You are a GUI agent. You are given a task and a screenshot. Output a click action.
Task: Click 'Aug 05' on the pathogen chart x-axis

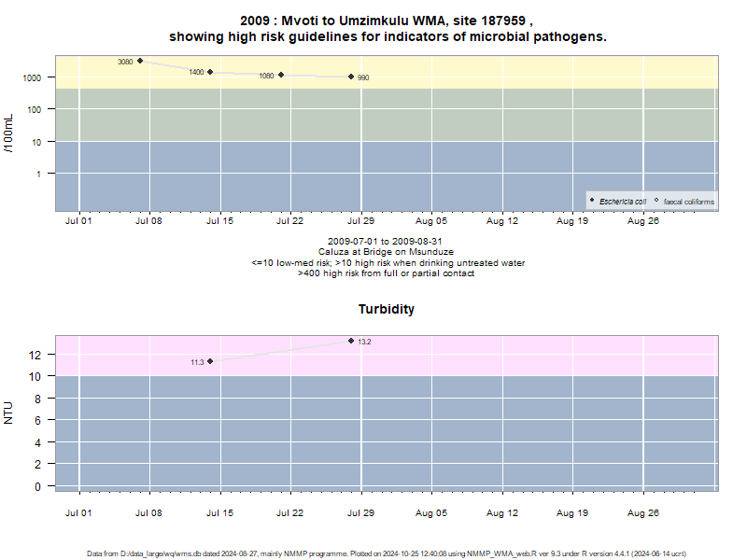[x=431, y=221]
